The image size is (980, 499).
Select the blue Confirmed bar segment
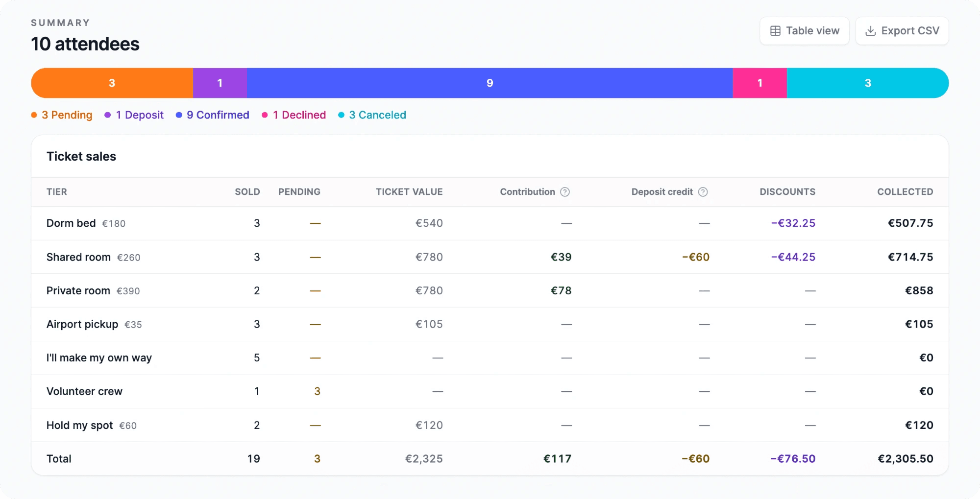490,83
